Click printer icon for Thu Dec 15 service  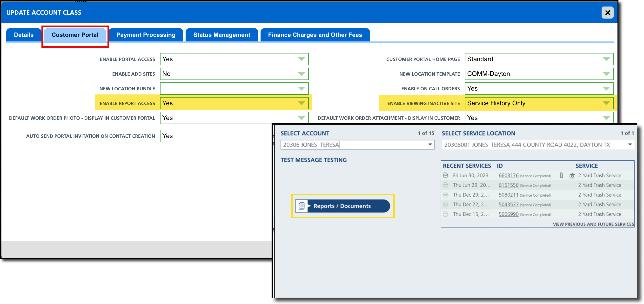(445, 214)
